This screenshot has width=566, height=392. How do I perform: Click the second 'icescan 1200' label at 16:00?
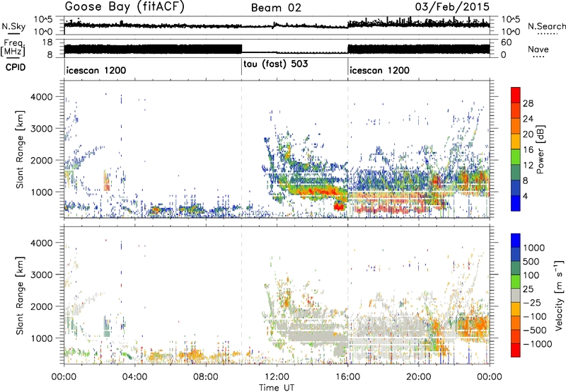coord(379,70)
